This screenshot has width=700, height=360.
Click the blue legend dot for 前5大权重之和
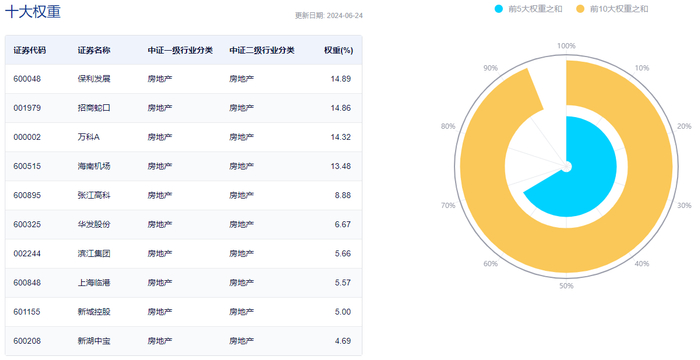tap(499, 9)
